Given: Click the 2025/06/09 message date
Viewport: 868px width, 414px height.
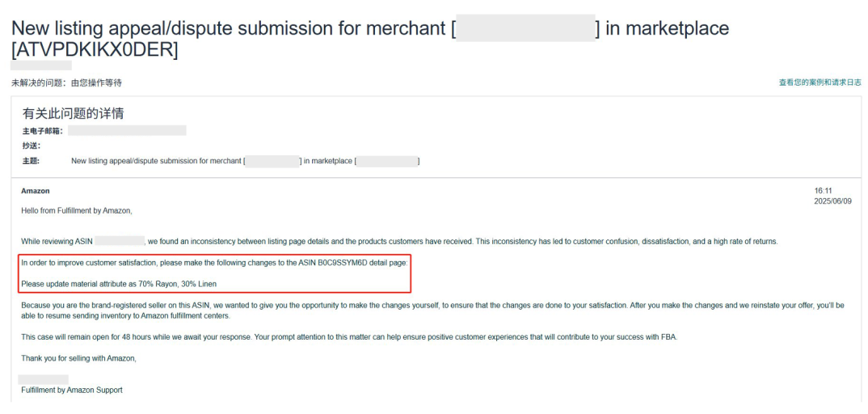Looking at the screenshot, I should pos(832,201).
